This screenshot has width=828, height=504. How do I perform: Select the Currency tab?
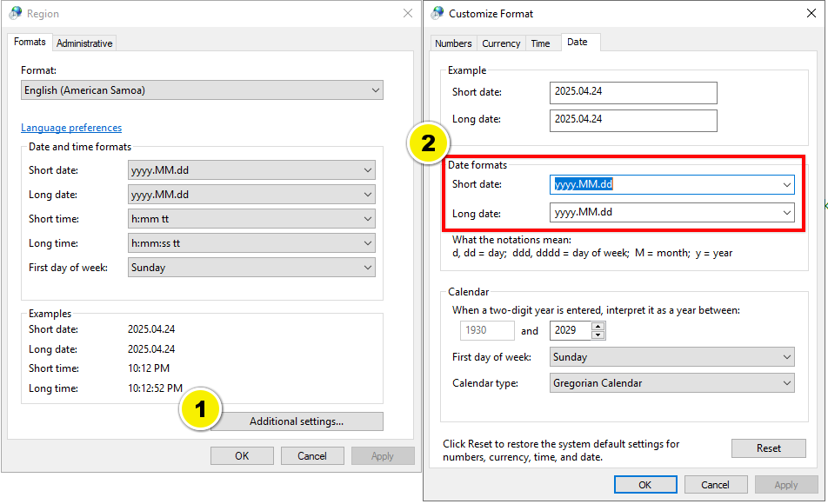(501, 42)
